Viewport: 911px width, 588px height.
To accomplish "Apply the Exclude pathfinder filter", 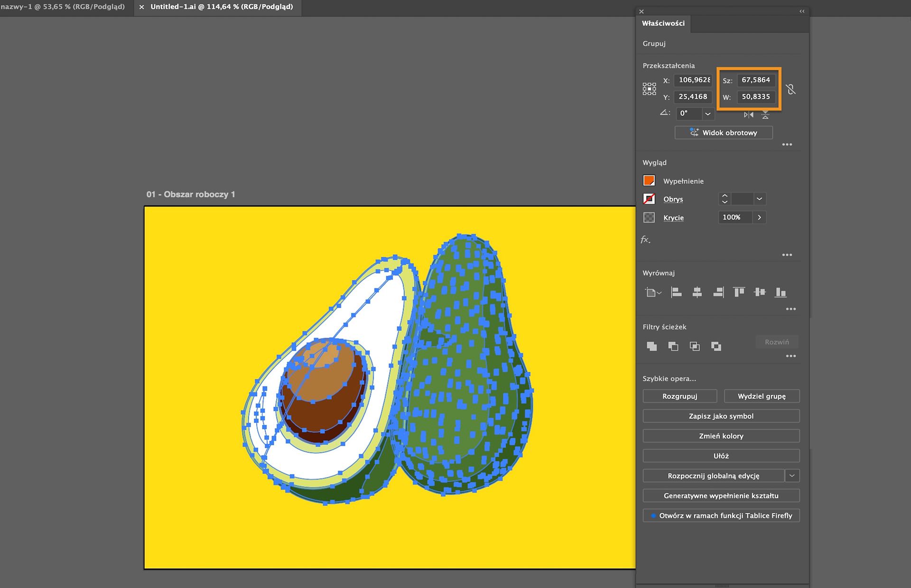I will pyautogui.click(x=716, y=347).
